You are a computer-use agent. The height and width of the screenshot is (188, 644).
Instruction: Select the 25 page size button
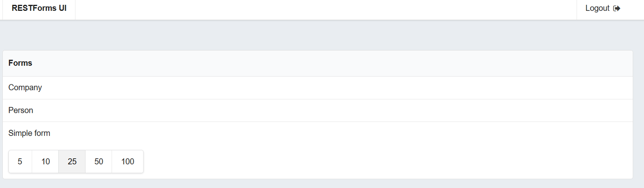point(72,161)
